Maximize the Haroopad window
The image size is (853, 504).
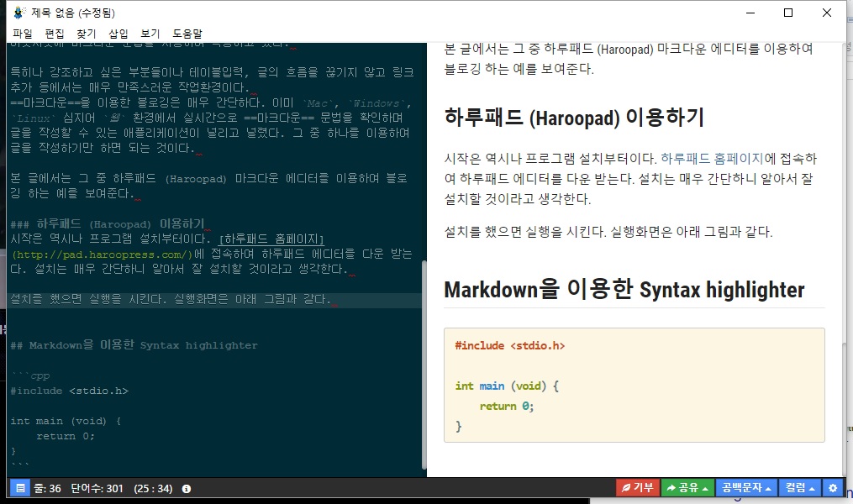(787, 13)
